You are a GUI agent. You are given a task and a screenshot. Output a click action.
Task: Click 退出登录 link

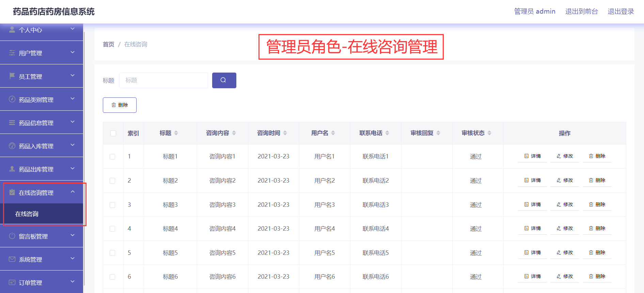(x=621, y=11)
